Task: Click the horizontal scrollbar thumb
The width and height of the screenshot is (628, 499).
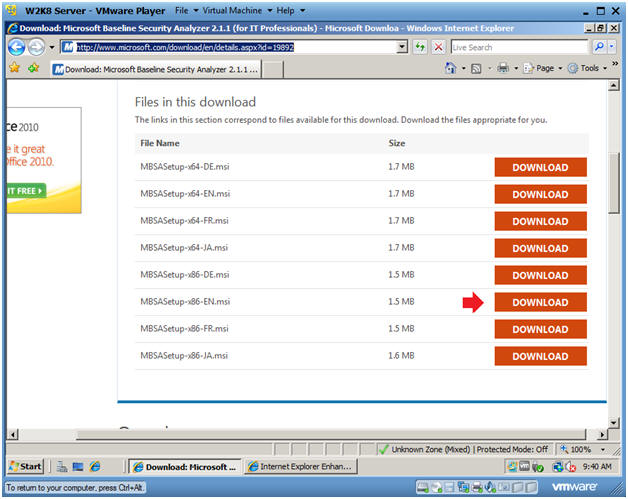Action: pyautogui.click(x=331, y=434)
